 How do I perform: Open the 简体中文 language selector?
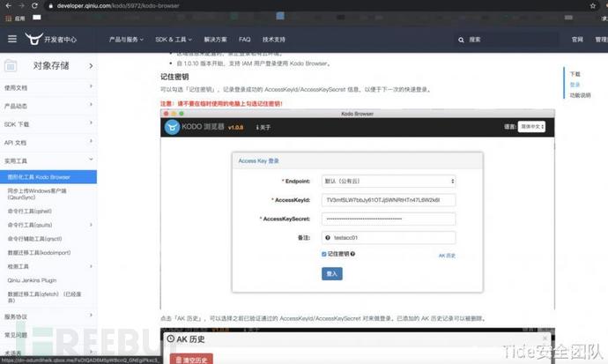pos(531,127)
